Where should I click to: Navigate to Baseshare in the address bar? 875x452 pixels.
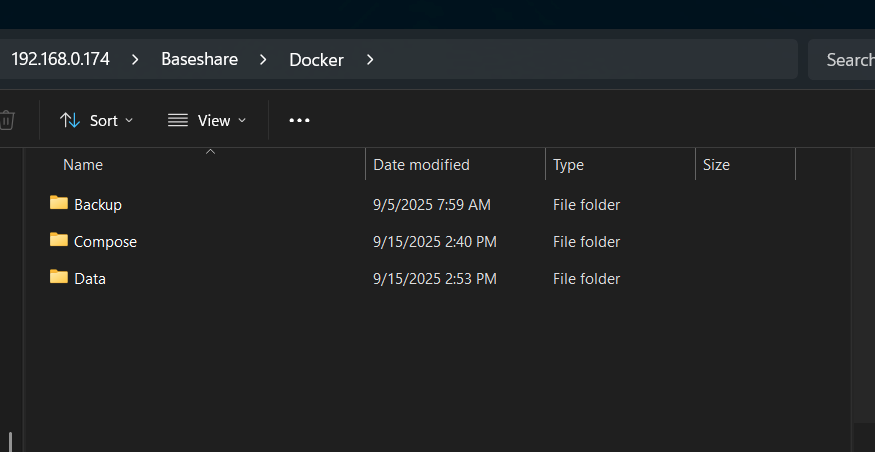pyautogui.click(x=199, y=60)
